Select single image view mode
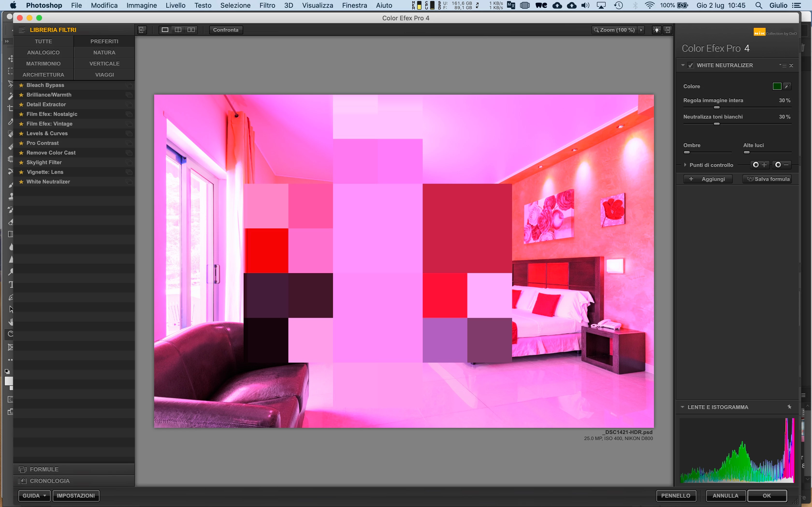The width and height of the screenshot is (812, 507). click(165, 30)
